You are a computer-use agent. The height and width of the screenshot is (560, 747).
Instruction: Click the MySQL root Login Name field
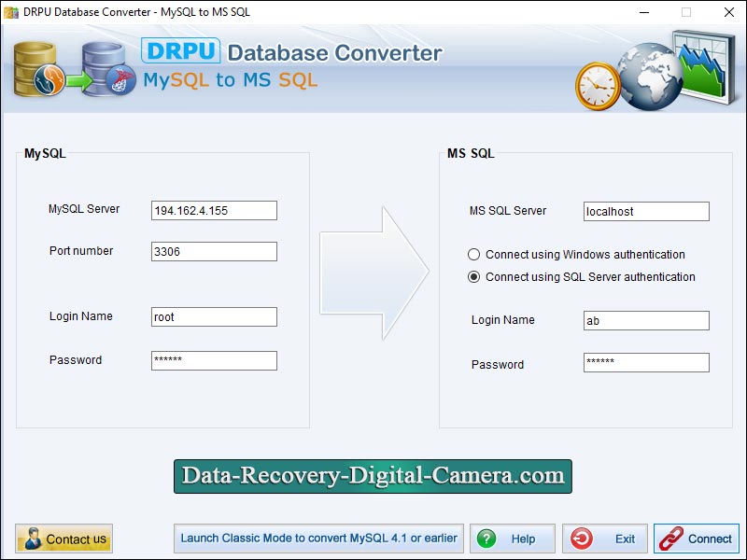(x=213, y=316)
